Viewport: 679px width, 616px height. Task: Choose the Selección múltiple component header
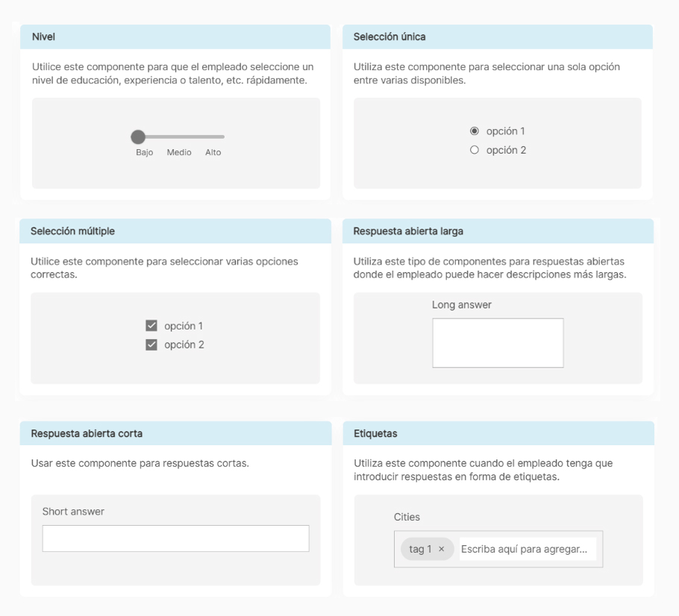tap(175, 231)
